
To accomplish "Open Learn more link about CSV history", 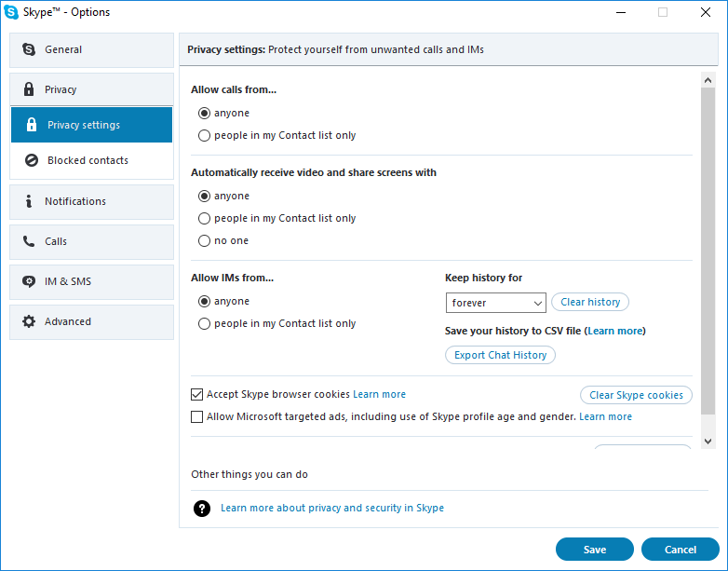I will (615, 331).
